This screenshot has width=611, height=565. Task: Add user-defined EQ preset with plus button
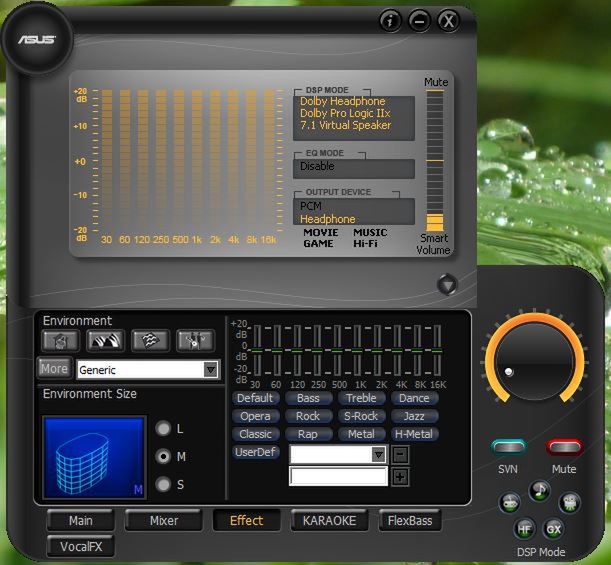pyautogui.click(x=400, y=477)
